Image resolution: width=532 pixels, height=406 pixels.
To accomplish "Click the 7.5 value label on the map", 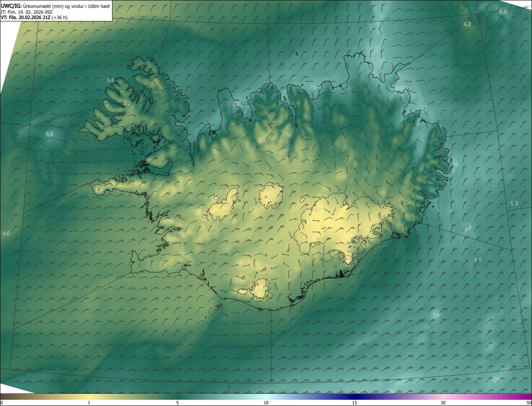I will [x=468, y=228].
